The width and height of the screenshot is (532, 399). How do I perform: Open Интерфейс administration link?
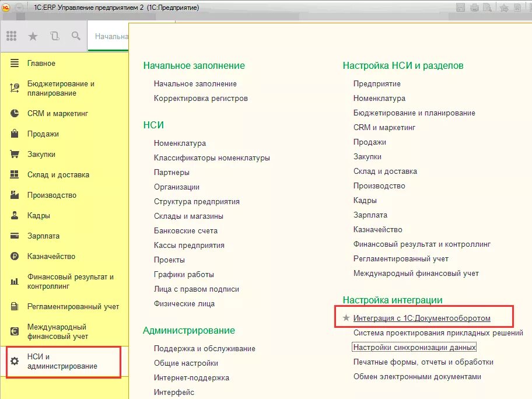[174, 392]
